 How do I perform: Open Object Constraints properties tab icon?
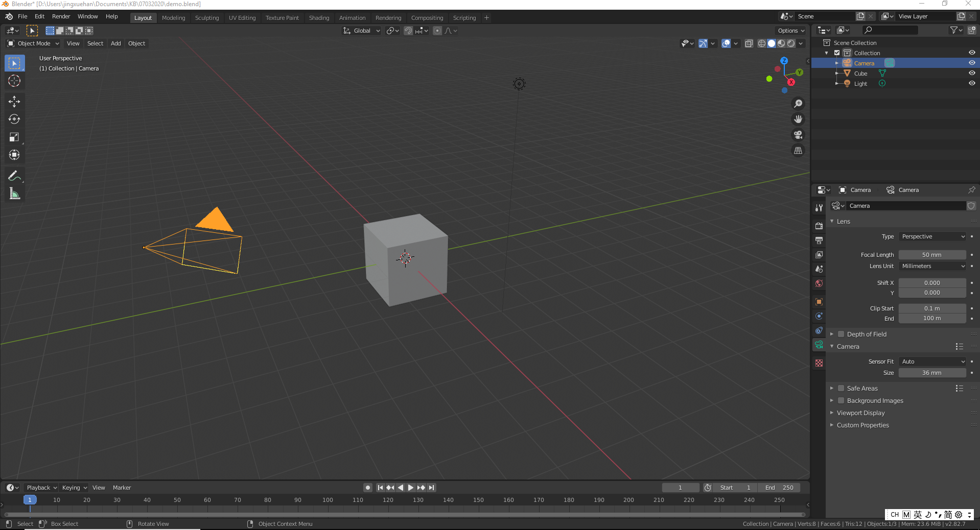pos(819,330)
